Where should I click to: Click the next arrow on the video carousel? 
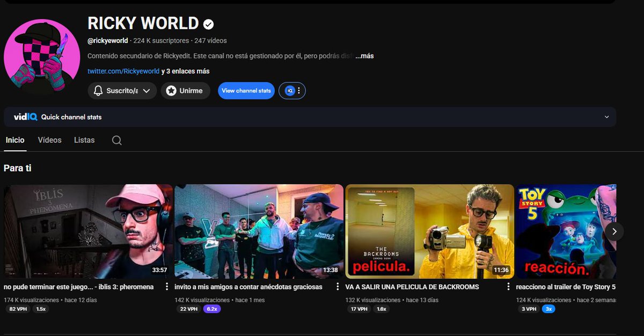[614, 231]
